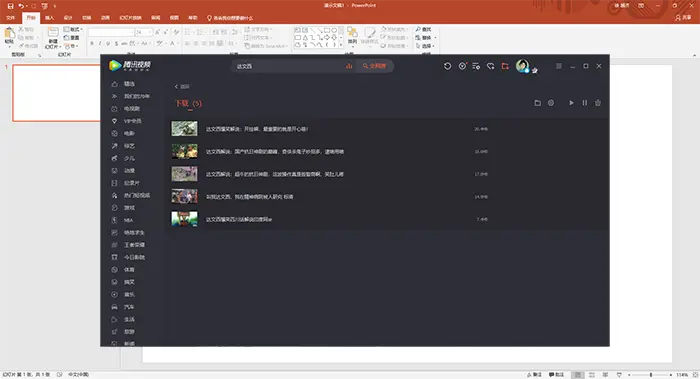Save the presentation with floppy disk icon

[x=10, y=6]
